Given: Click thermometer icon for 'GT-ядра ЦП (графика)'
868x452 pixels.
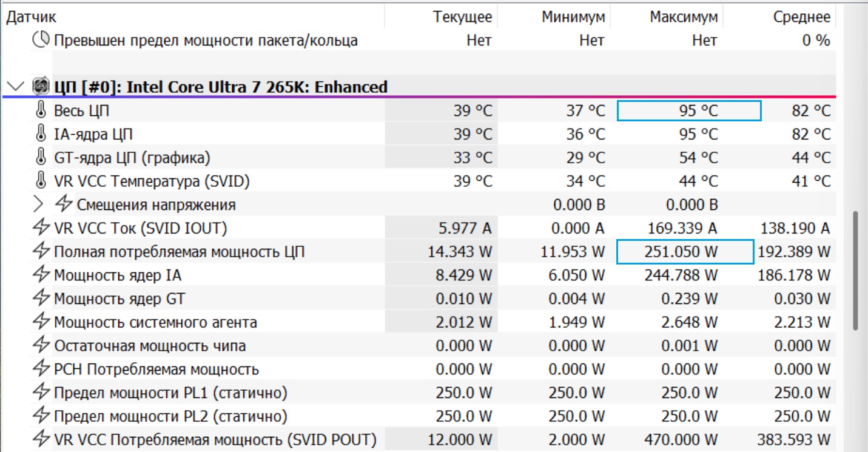Looking at the screenshot, I should pyautogui.click(x=41, y=158).
